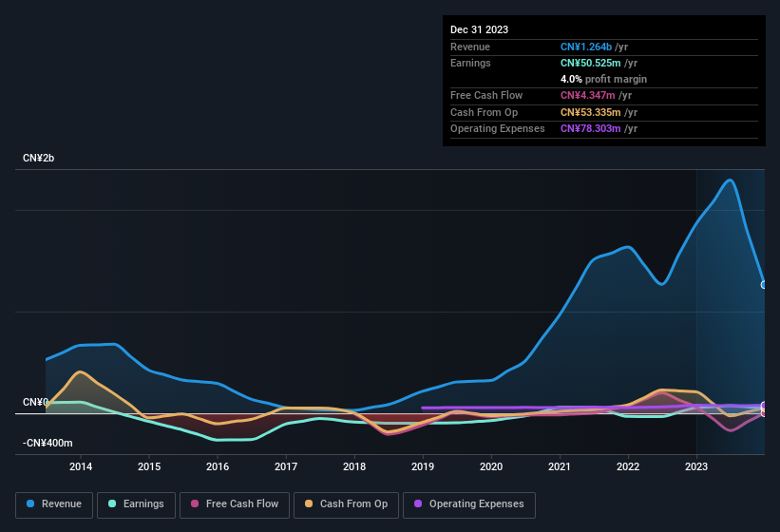The width and height of the screenshot is (780, 532).
Task: Click the CN¥0 y-axis label
Action: 35,403
